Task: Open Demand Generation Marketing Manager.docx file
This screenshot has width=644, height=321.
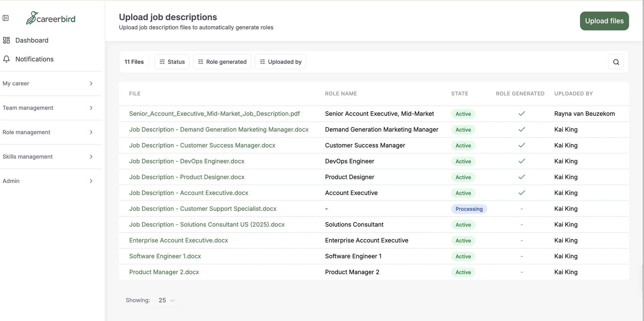Action: (219, 130)
